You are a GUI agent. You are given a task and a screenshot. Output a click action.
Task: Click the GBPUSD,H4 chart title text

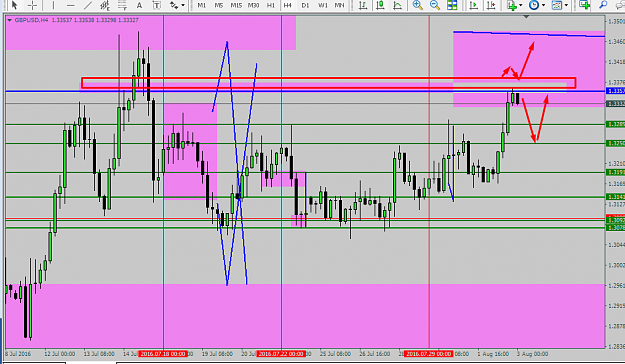tap(31, 20)
